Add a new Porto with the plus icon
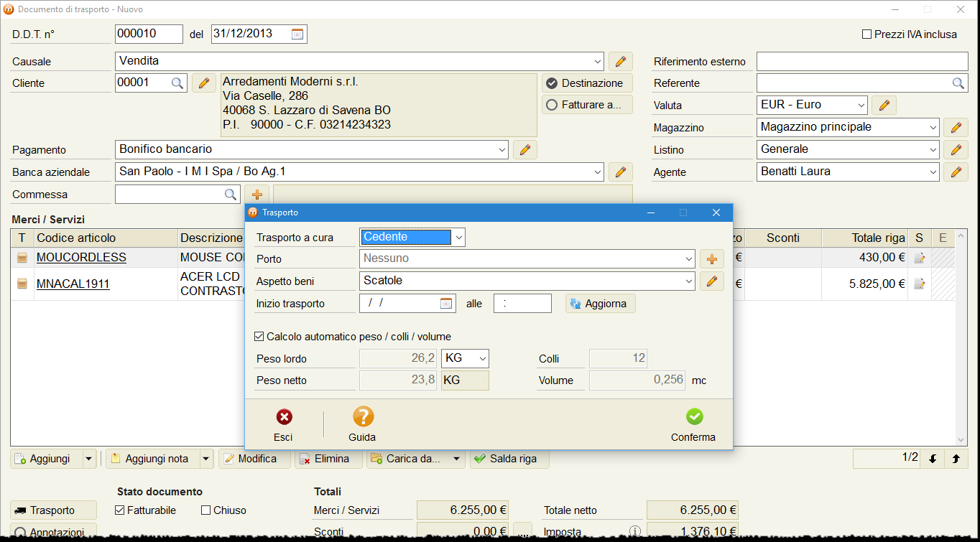The height and width of the screenshot is (542, 980). coord(712,259)
